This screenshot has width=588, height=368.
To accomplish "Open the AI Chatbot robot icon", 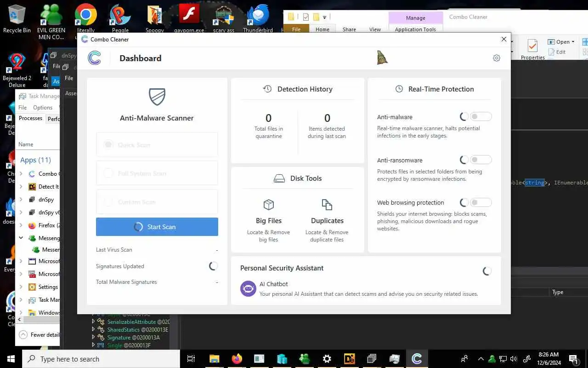I will pos(248,288).
